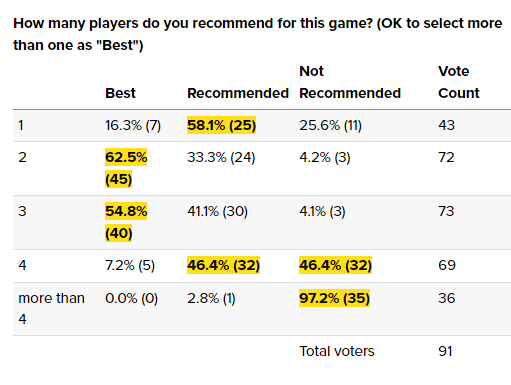Click the 0.0% (0) Best cell
Screen dimensions: 511x385
[x=131, y=298]
